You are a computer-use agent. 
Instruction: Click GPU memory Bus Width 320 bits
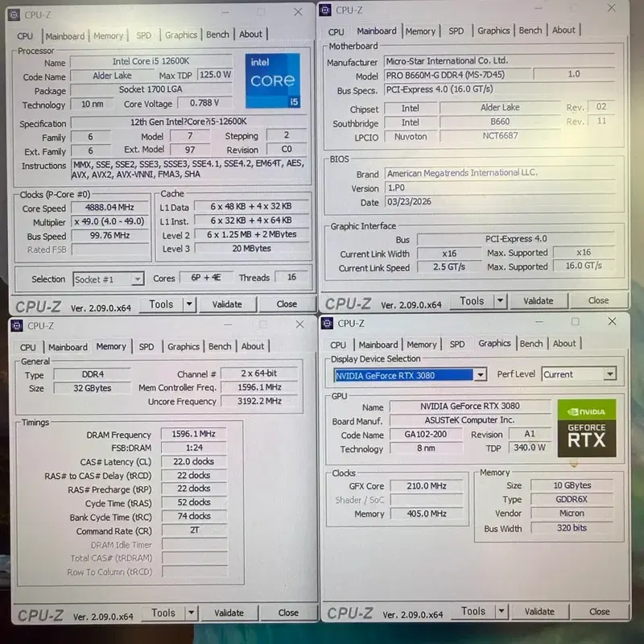pos(572,528)
